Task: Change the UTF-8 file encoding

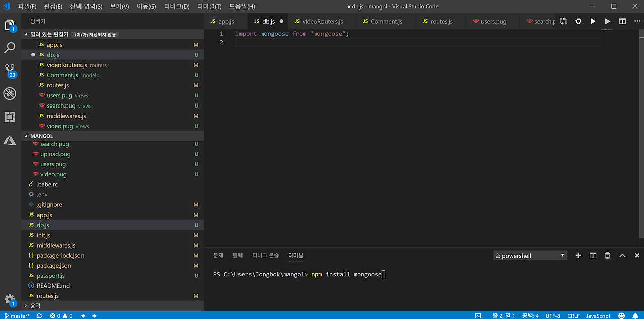Action: point(552,315)
